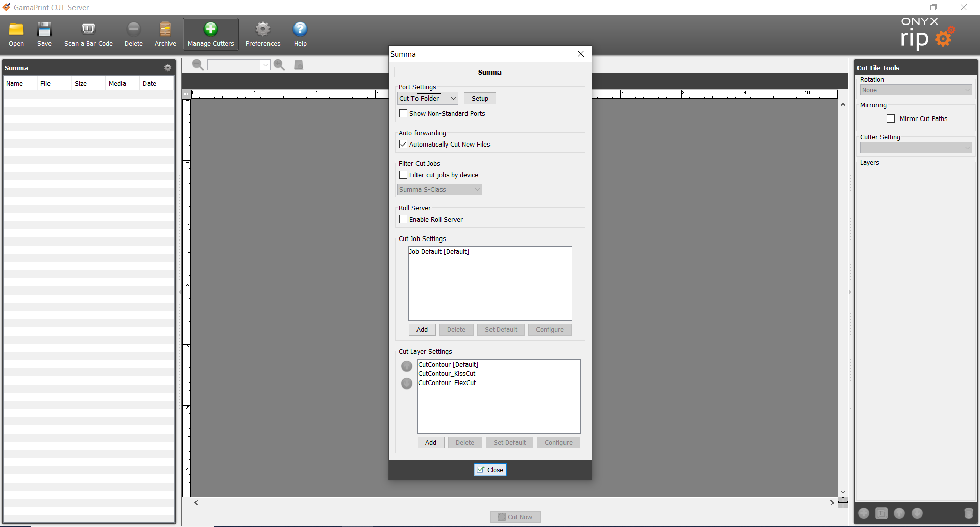Click the zoom out magnifier icon
Screen dimensions: 980x527
[198, 65]
